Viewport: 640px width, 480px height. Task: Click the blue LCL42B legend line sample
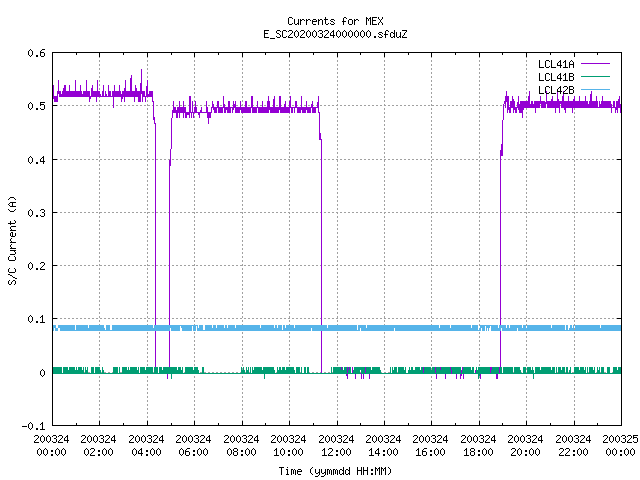[x=595, y=90]
